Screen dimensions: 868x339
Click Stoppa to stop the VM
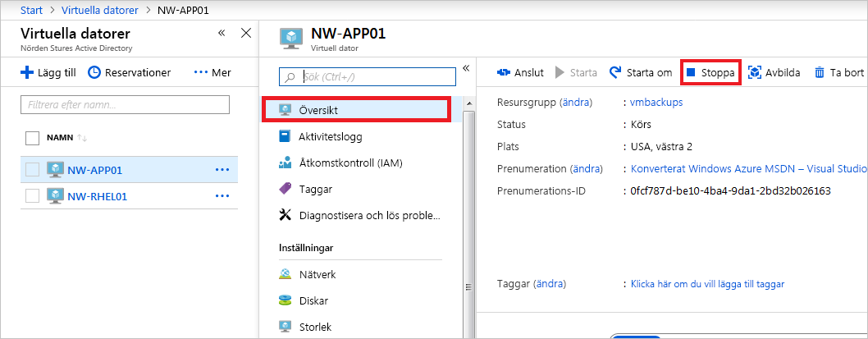(x=710, y=72)
